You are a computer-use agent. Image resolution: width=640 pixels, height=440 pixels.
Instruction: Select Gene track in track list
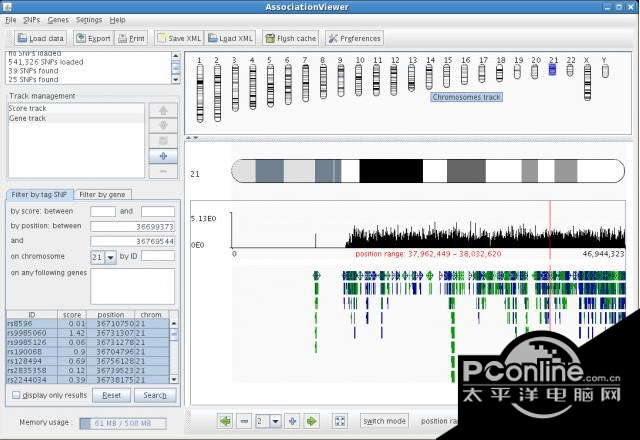point(76,118)
